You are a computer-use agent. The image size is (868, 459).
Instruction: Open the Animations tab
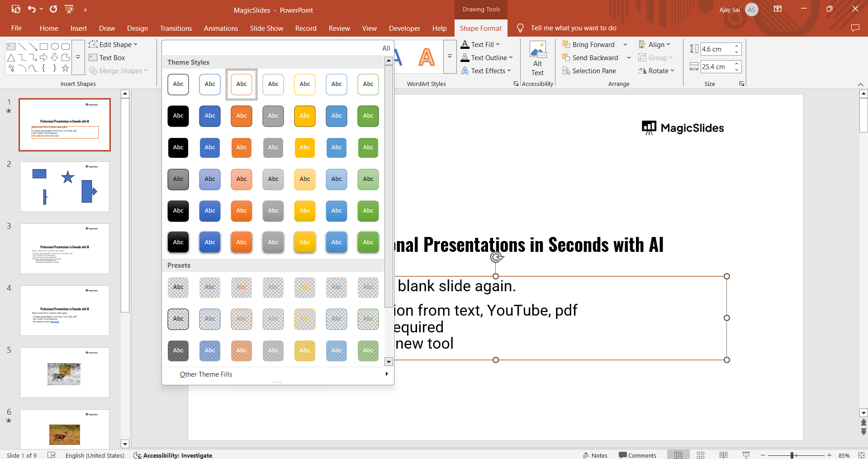[x=221, y=28]
